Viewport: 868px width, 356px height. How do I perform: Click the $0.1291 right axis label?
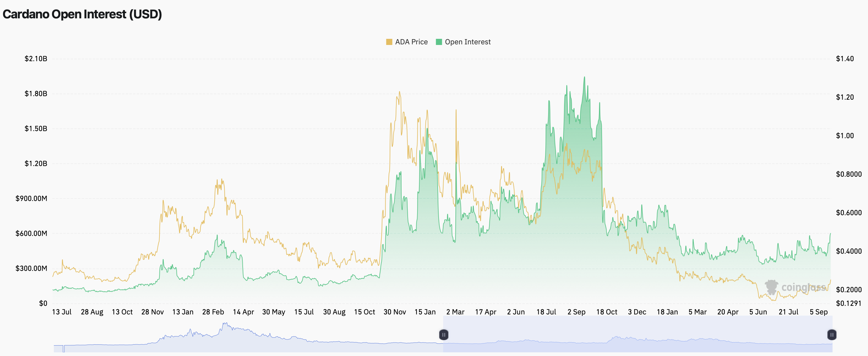point(849,303)
